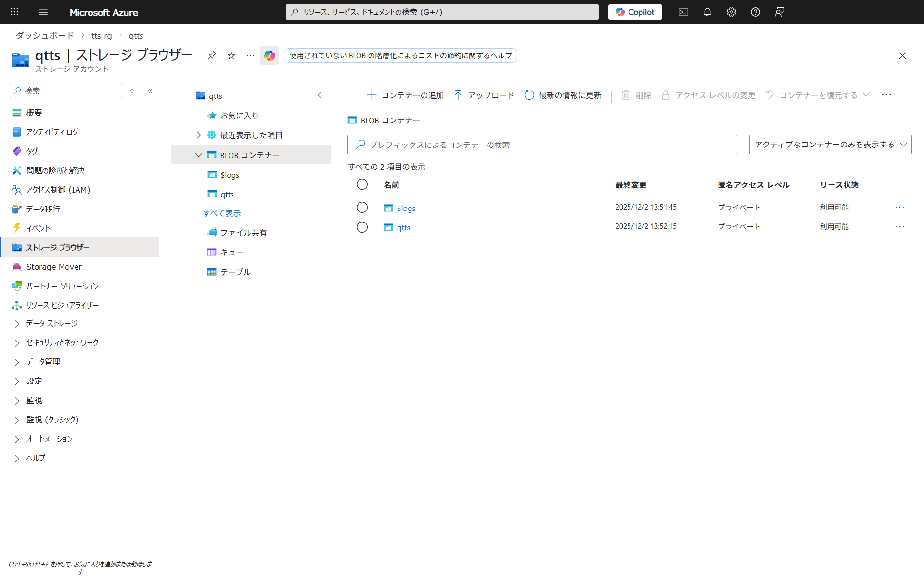Click the container prefix search field
Image resolution: width=924 pixels, height=578 pixels.
(542, 144)
